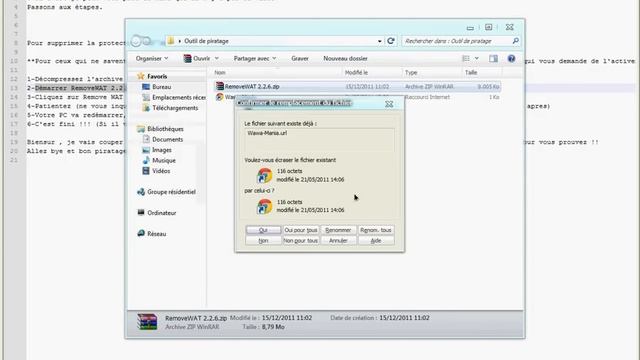
Task: Refresh the Outil de piratage folder
Action: pos(391,41)
